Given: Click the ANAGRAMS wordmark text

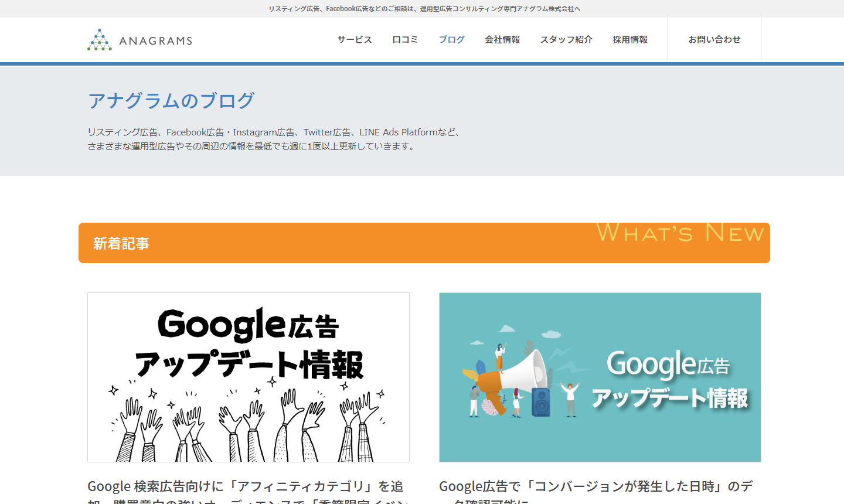Looking at the screenshot, I should (156, 41).
